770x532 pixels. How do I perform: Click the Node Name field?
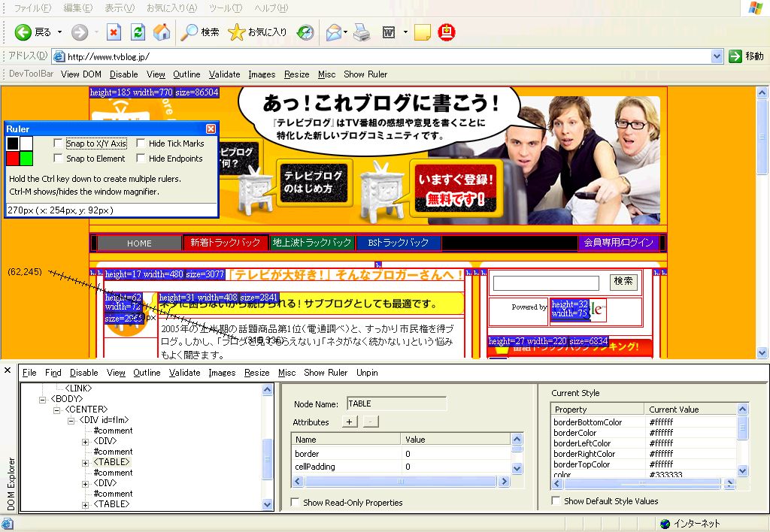[x=397, y=404]
